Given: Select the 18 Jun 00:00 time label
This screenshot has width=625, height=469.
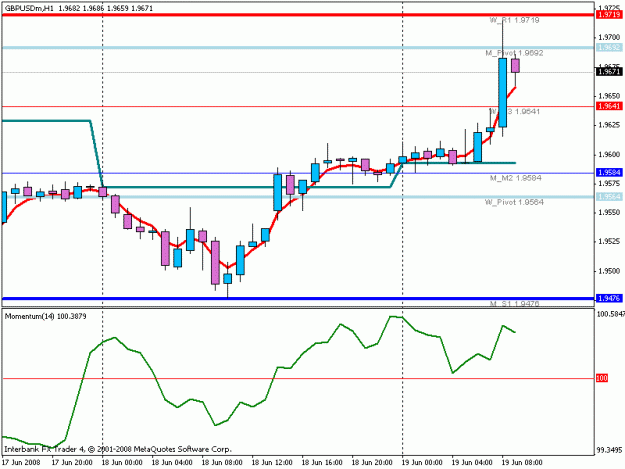Looking at the screenshot, I should click(122, 462).
